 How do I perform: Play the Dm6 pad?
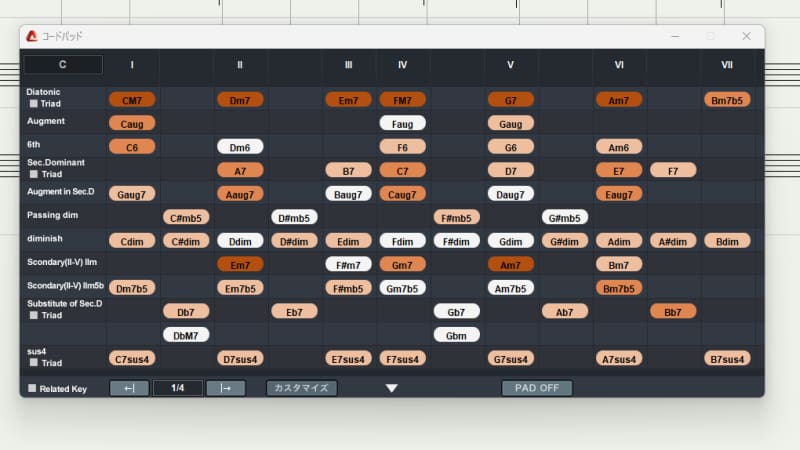pyautogui.click(x=240, y=147)
